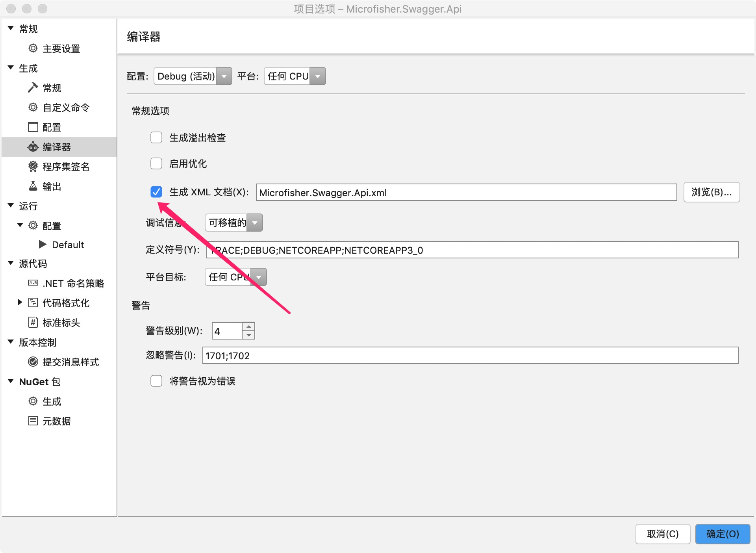
Task: Click the badge icon next to 程序集签名
Action: pos(33,166)
